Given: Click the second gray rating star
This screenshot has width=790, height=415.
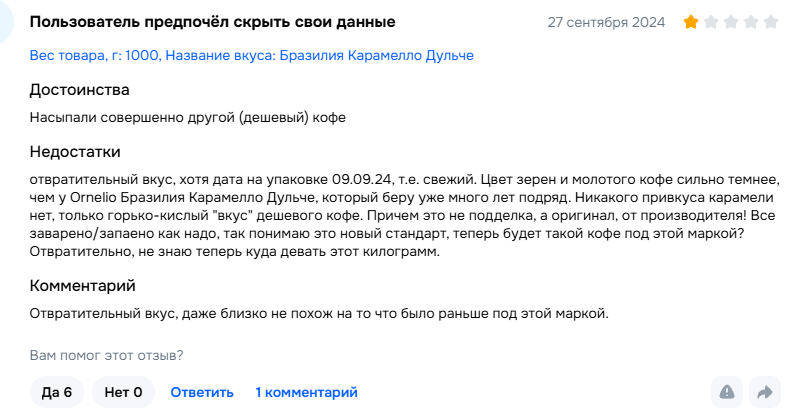Looking at the screenshot, I should click(711, 22).
